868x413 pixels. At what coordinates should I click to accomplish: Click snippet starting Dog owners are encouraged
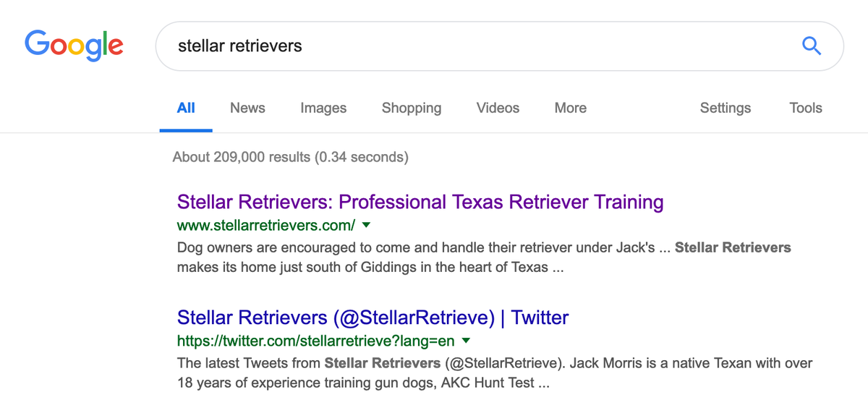(x=484, y=257)
